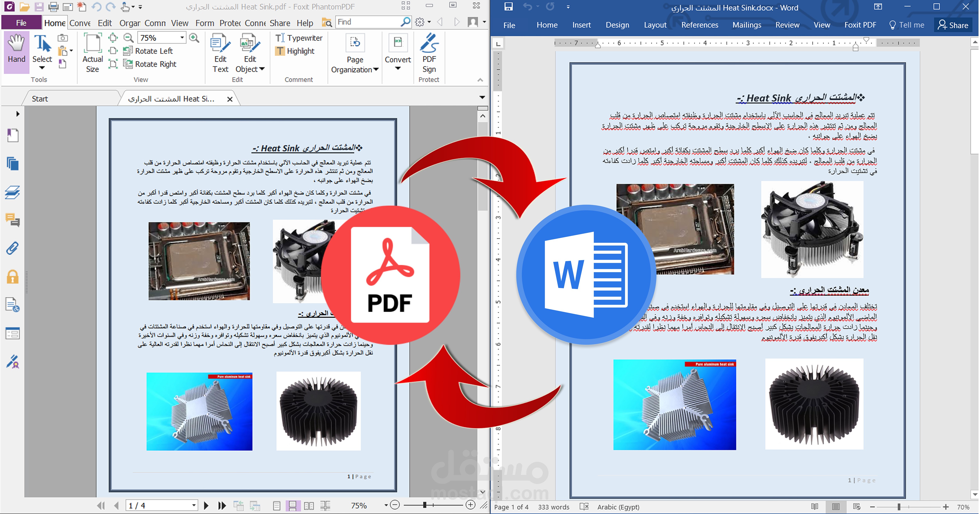Screen dimensions: 980x514
Task: Open the Form tab in Foxit
Action: 205,23
